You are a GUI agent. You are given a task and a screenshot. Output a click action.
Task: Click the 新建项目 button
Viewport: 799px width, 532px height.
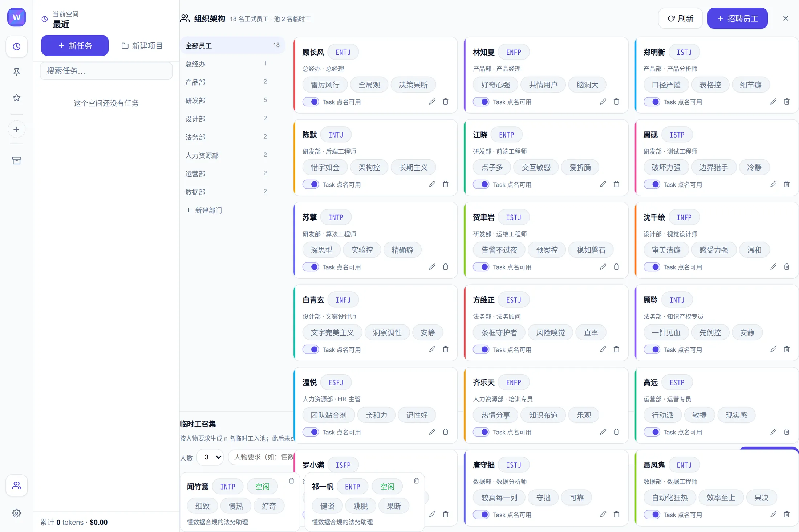click(x=142, y=45)
